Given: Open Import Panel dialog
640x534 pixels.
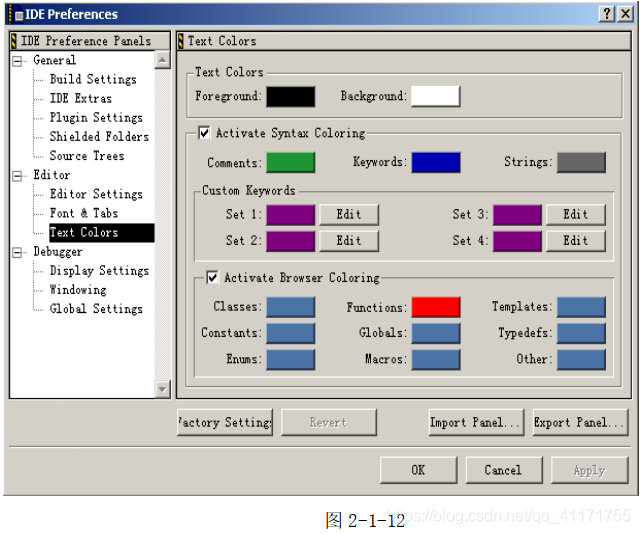Looking at the screenshot, I should pyautogui.click(x=476, y=423).
